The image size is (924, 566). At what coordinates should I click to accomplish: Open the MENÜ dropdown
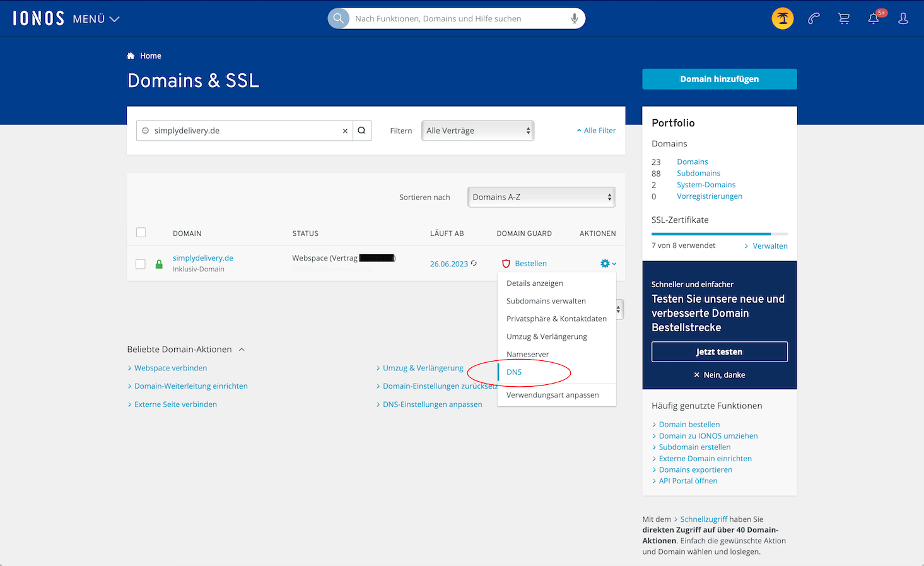(96, 19)
